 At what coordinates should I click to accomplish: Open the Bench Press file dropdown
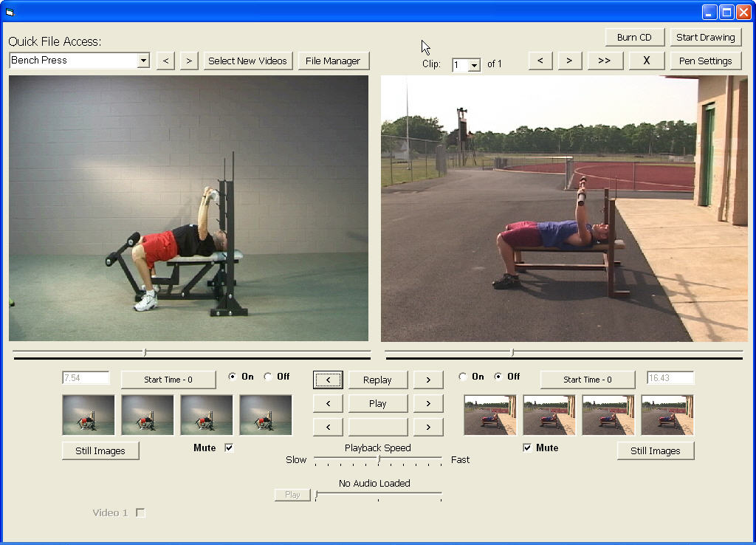(x=143, y=61)
